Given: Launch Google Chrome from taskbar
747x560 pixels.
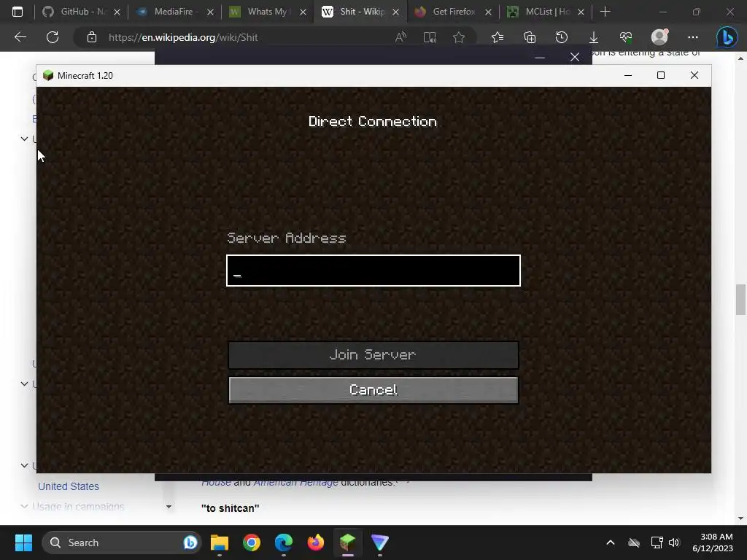Looking at the screenshot, I should 252,542.
